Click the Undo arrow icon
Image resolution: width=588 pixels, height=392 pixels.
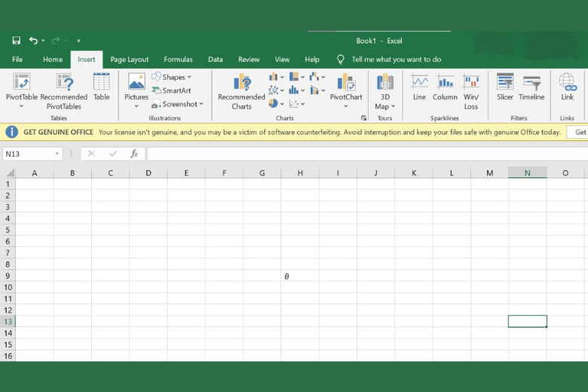click(33, 41)
